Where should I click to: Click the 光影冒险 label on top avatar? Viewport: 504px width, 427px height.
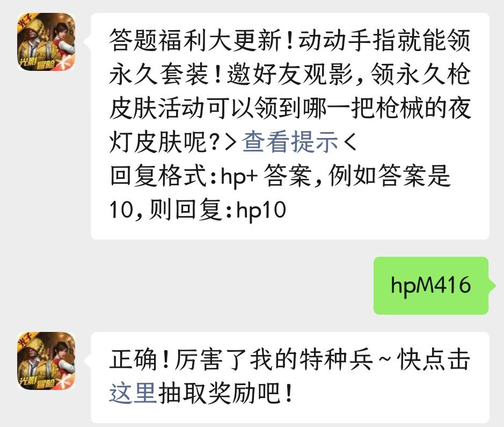38,63
